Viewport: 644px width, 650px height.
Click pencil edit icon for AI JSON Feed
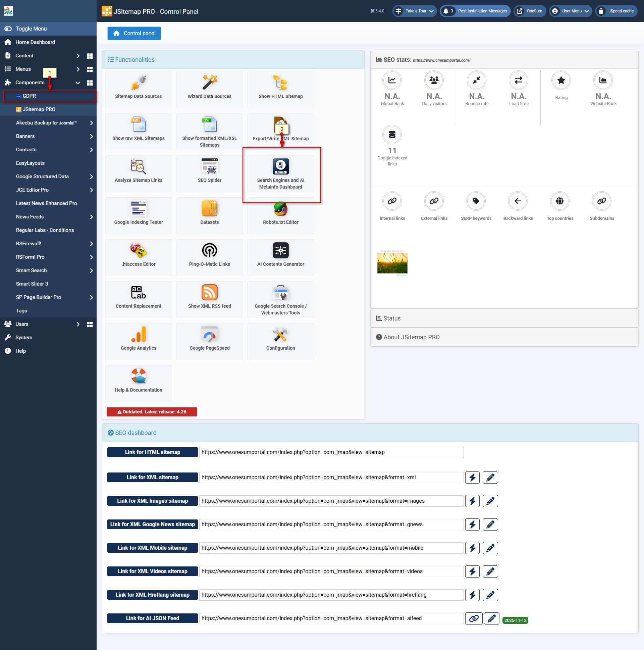coord(491,618)
